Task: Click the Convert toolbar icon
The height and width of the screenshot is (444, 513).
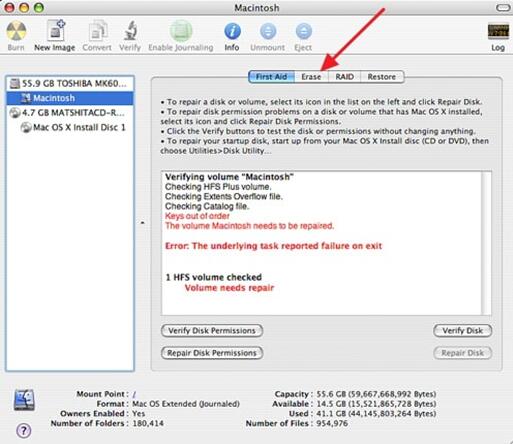Action: 97,31
